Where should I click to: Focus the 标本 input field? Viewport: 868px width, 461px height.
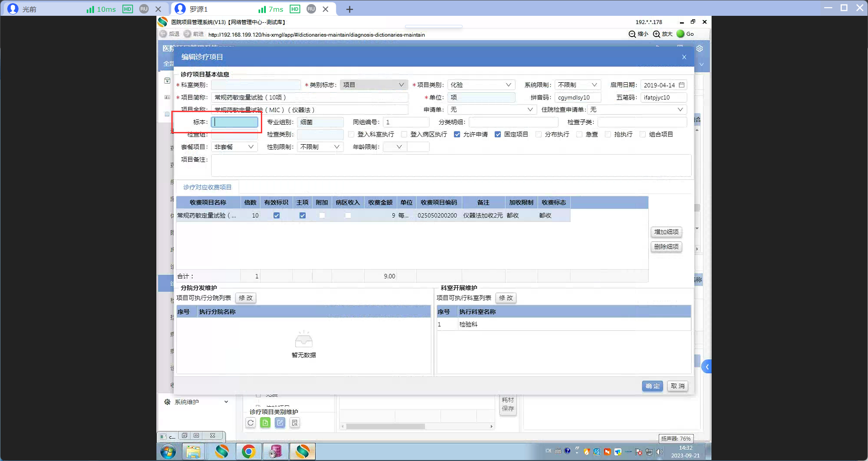(x=235, y=122)
